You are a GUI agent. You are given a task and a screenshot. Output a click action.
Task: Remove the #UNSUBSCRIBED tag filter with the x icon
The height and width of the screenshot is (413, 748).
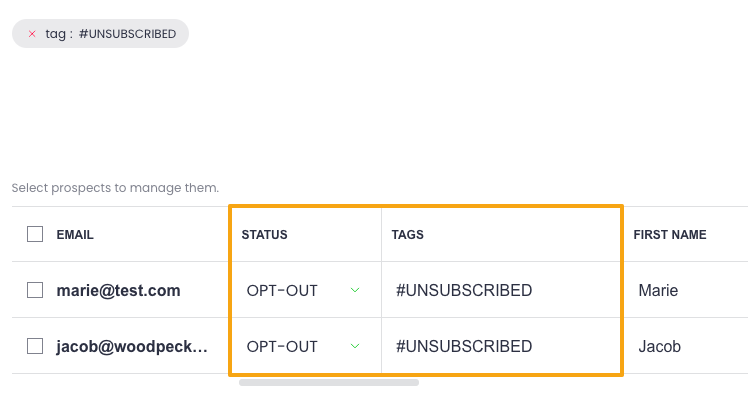click(x=32, y=34)
